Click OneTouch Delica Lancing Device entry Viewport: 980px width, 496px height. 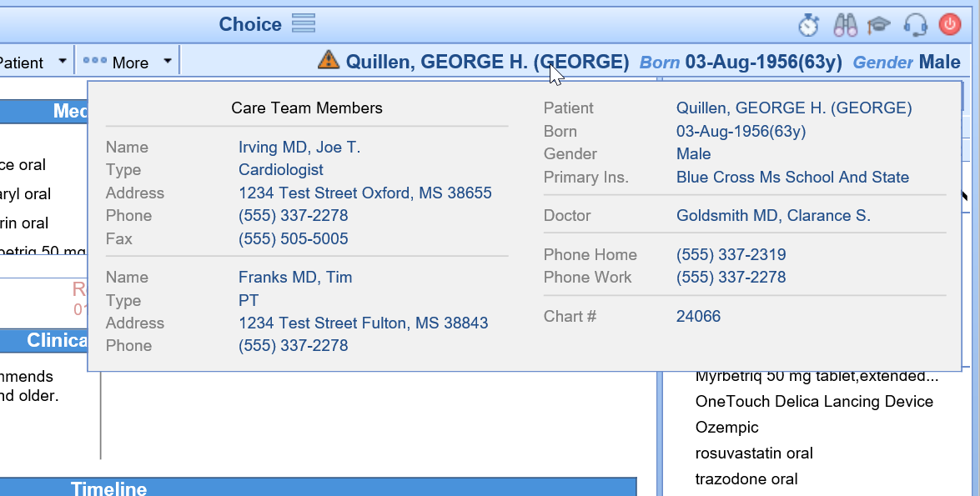coord(814,402)
